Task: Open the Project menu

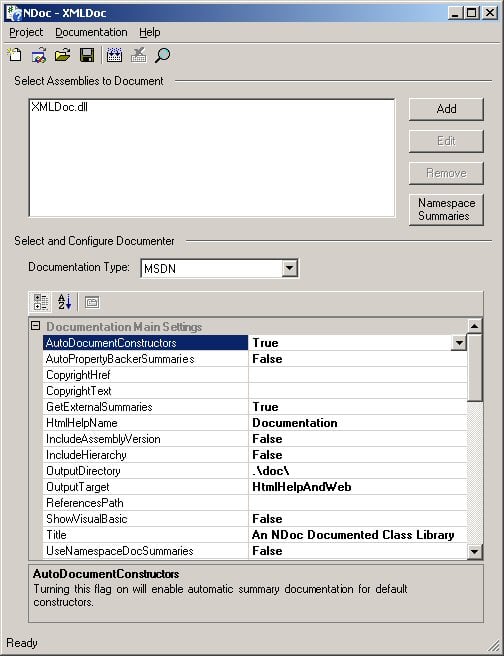Action: (x=26, y=32)
